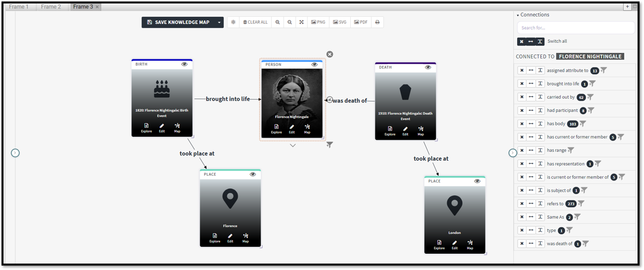Click Edit on the Birth event card

click(x=161, y=128)
